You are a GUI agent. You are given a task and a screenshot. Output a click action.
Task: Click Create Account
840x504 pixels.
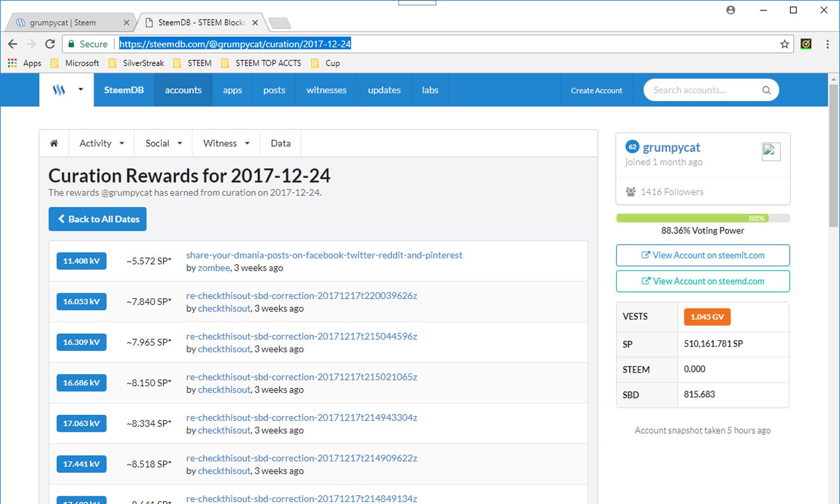pos(596,90)
